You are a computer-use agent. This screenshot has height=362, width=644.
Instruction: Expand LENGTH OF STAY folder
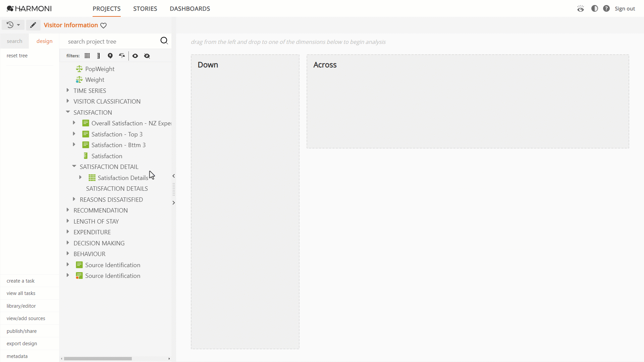pyautogui.click(x=68, y=221)
